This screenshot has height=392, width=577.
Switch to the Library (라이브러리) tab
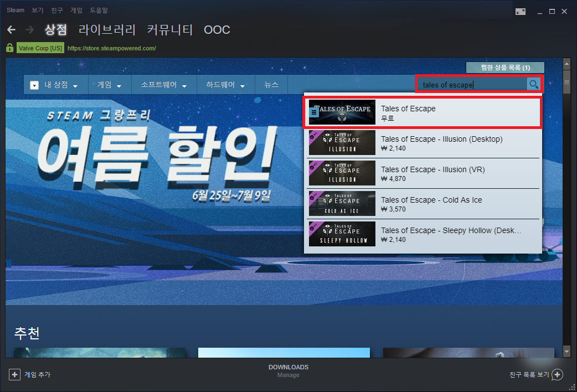tap(107, 29)
